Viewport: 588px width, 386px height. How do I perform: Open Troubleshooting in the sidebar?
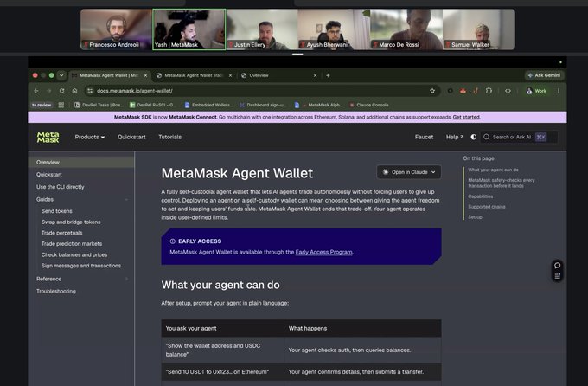tap(56, 291)
